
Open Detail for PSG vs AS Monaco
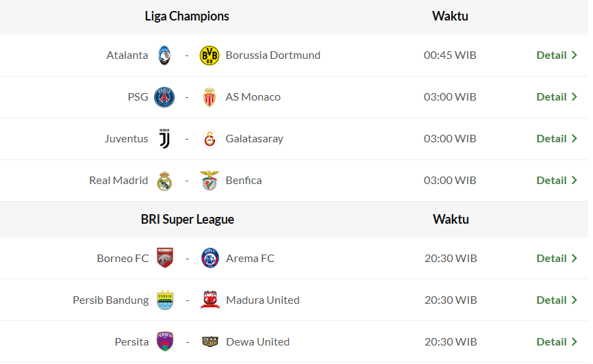point(556,97)
